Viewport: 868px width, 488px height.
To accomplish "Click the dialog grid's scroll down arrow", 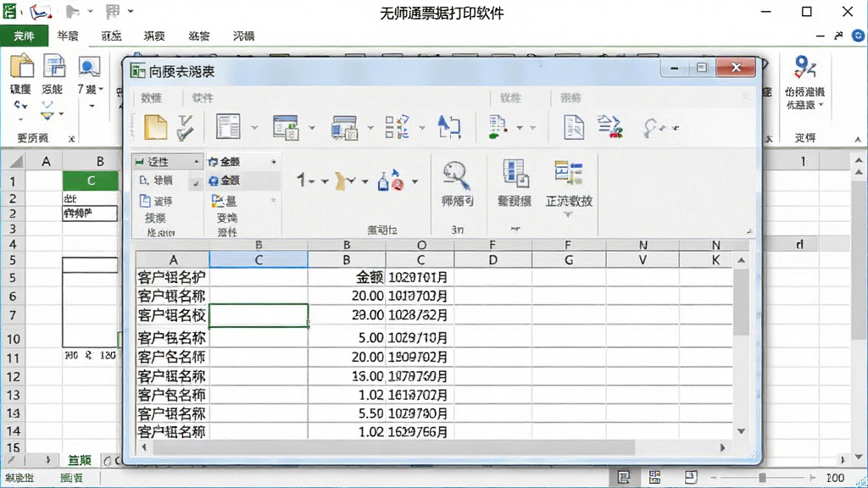I will [x=741, y=431].
